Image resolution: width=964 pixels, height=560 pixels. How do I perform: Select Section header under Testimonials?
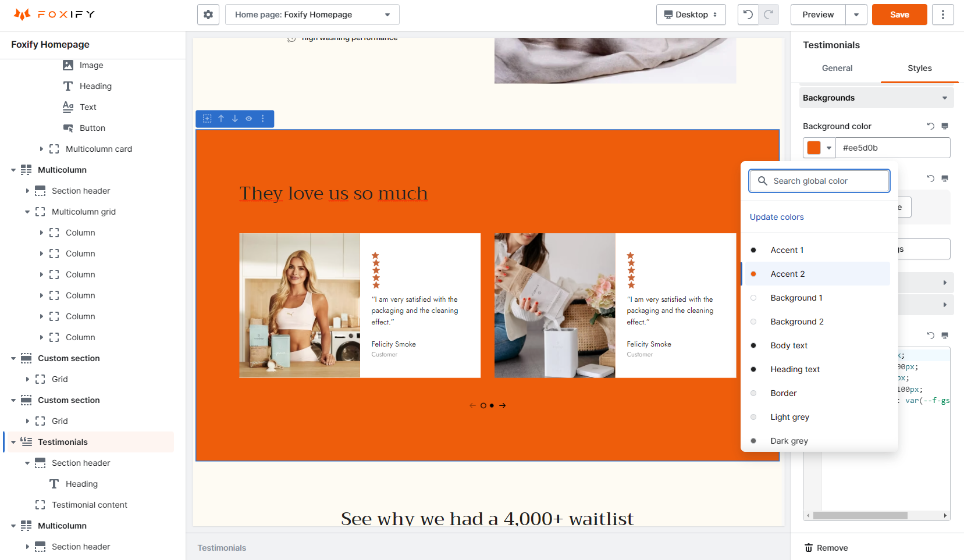[x=81, y=463]
